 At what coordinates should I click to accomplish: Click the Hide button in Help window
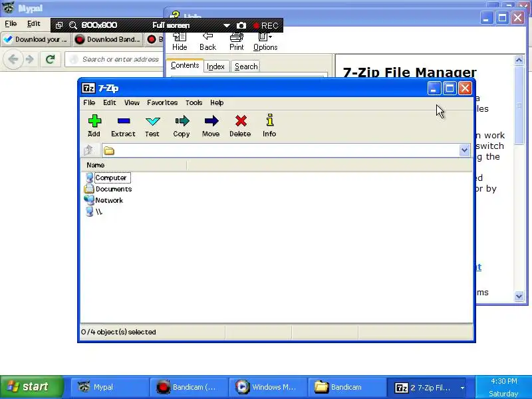[180, 42]
